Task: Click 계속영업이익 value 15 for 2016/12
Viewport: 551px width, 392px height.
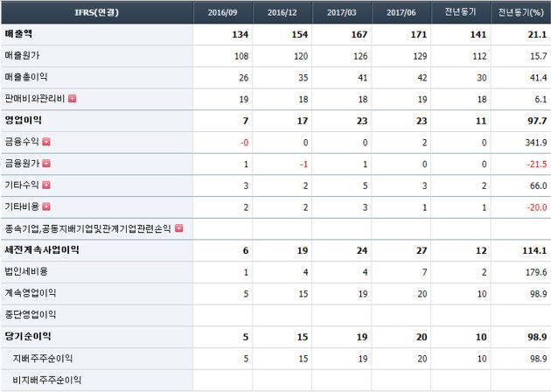Action: 303,294
